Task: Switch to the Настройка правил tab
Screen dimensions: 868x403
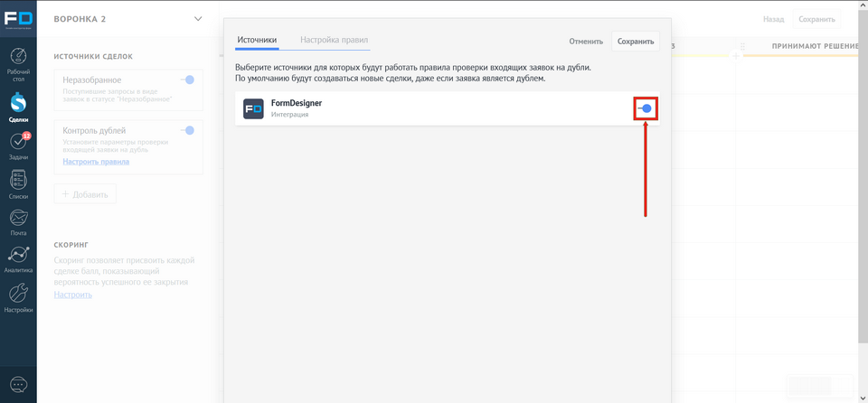Action: pos(334,41)
